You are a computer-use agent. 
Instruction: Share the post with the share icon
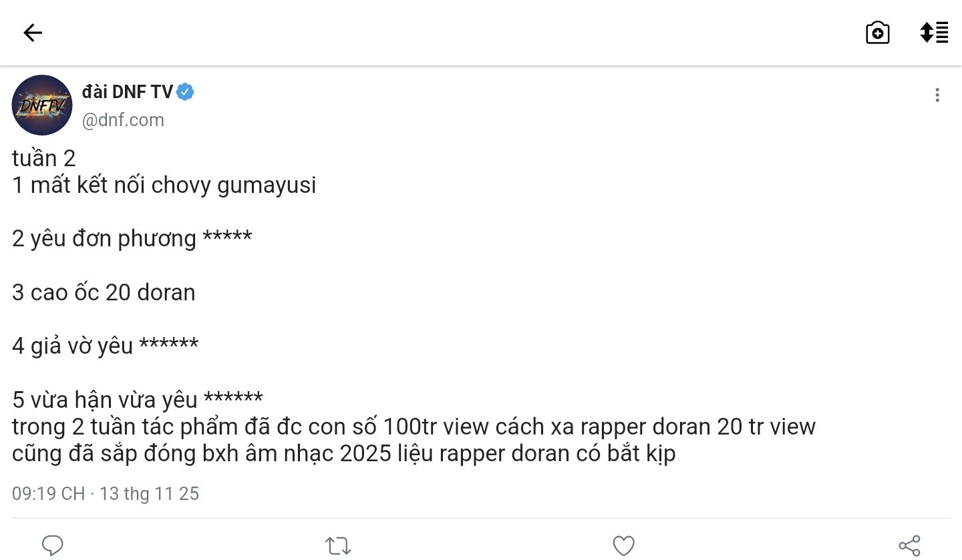tap(909, 545)
